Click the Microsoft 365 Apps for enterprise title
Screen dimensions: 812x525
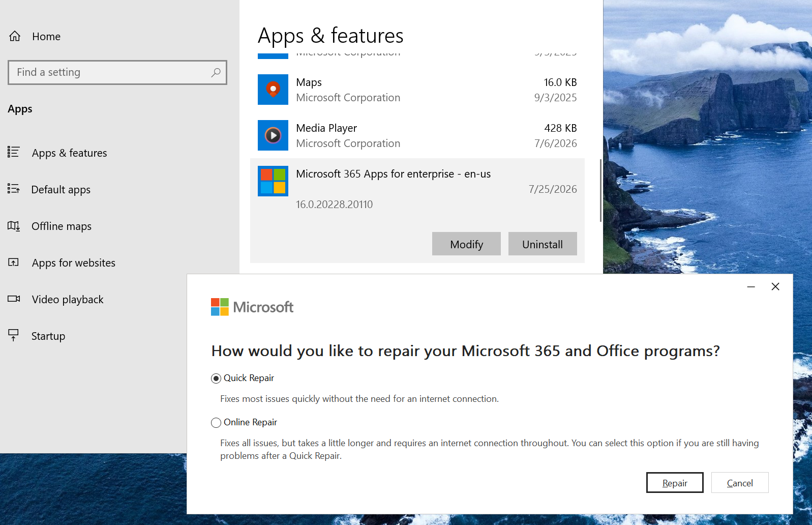(x=394, y=174)
